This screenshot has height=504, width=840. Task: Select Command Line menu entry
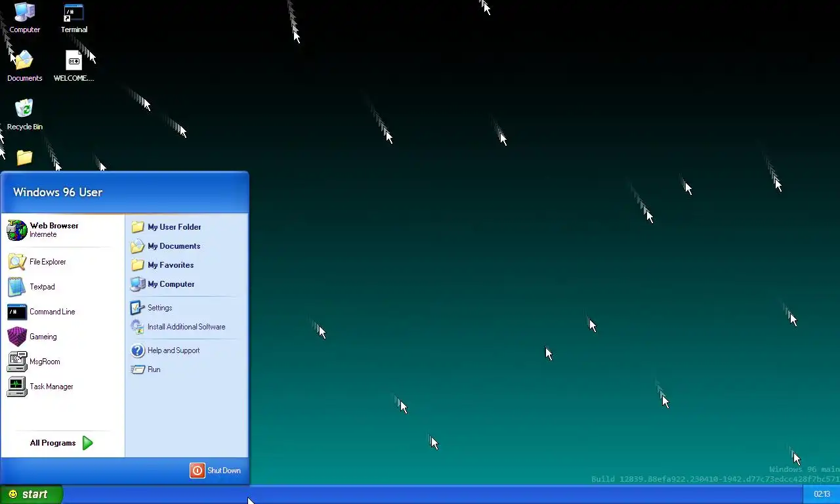click(63, 312)
